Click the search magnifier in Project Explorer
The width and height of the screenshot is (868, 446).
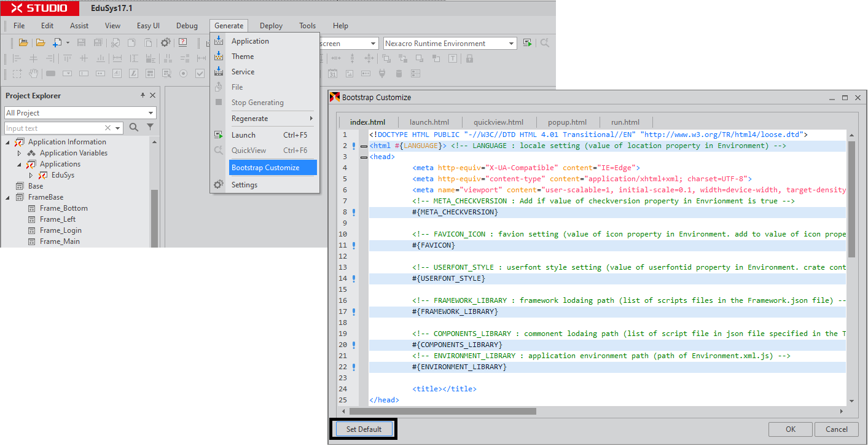[134, 128]
